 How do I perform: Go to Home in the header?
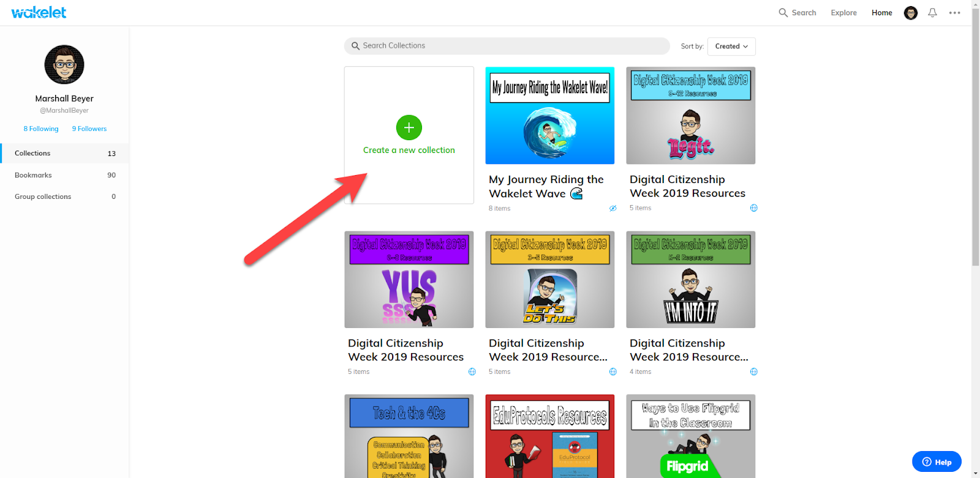[x=882, y=13]
